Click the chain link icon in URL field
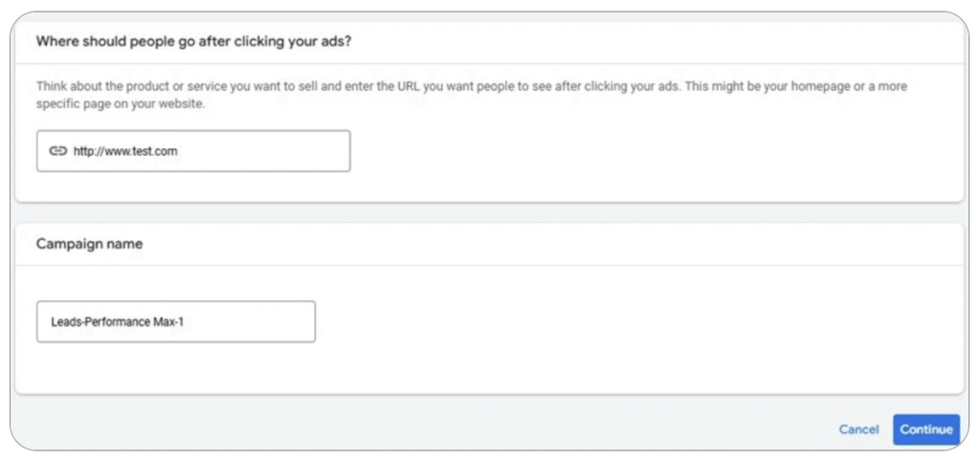 57,151
